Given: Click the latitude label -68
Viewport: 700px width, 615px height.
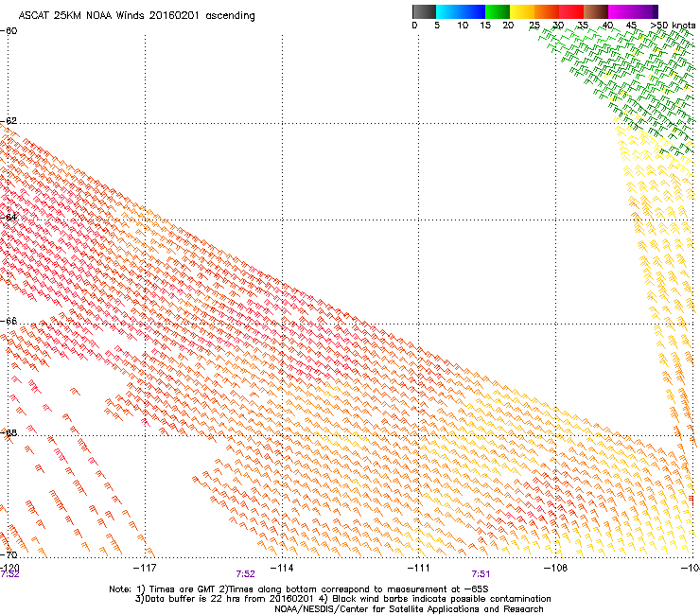Looking at the screenshot, I should 9,433.
